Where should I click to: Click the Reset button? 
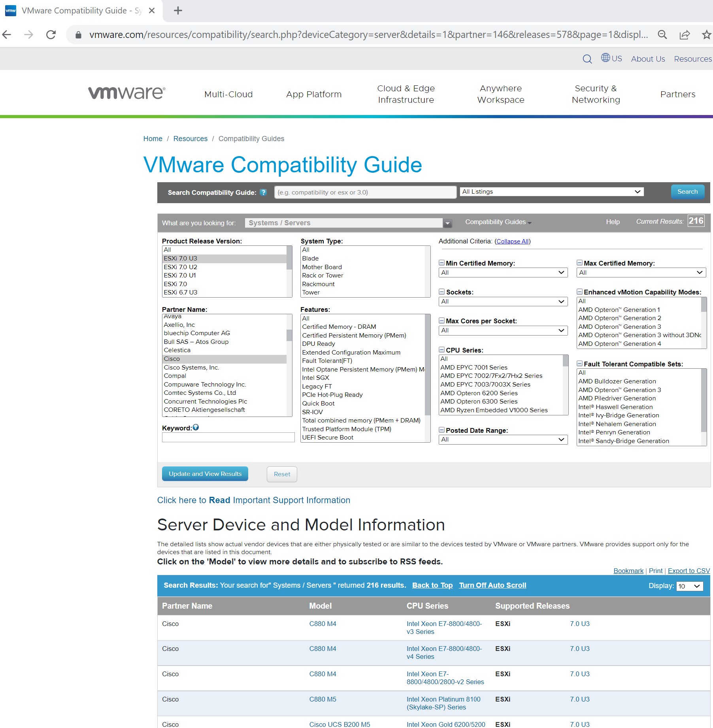pyautogui.click(x=282, y=474)
